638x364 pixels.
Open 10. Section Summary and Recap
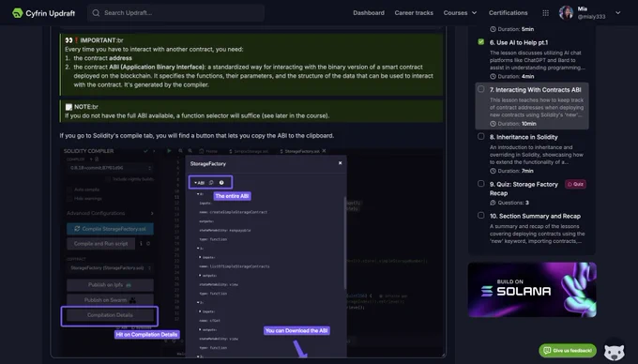click(x=535, y=217)
